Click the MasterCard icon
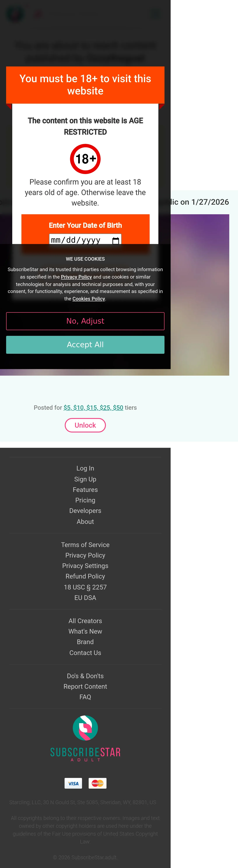Image resolution: width=238 pixels, height=868 pixels. pos(97,783)
